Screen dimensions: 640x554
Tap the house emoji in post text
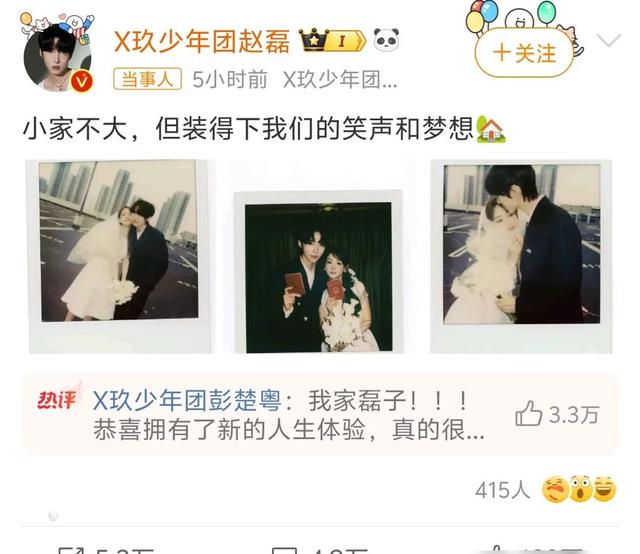pos(491,129)
